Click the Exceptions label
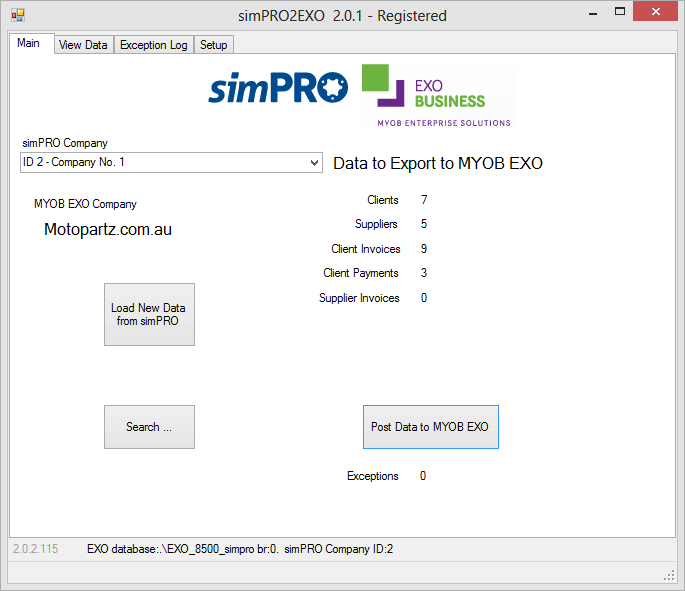The width and height of the screenshot is (685, 591). click(372, 476)
